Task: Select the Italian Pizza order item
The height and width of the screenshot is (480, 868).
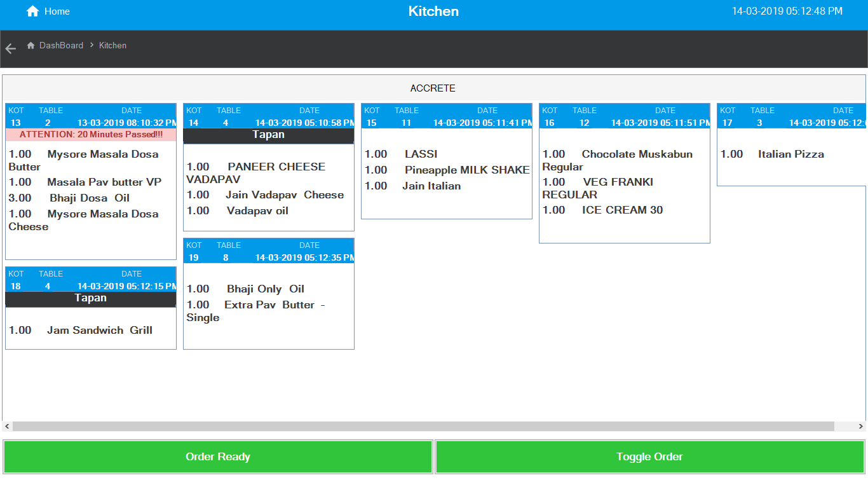Action: pyautogui.click(x=790, y=154)
